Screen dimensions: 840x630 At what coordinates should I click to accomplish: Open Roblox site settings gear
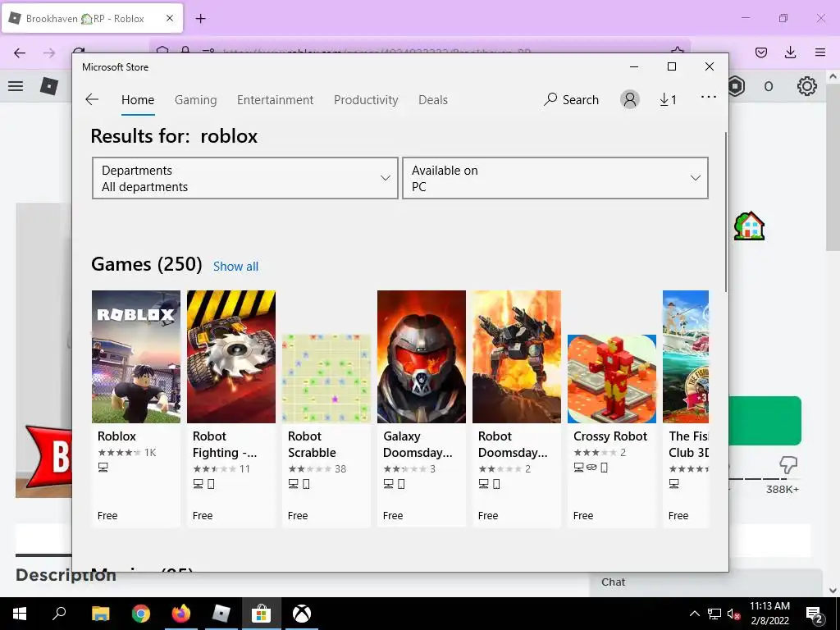tap(807, 85)
